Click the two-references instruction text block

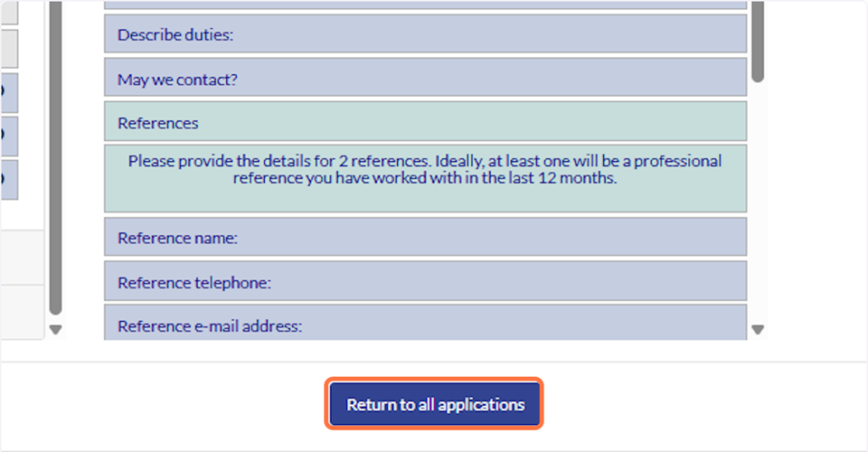425,177
